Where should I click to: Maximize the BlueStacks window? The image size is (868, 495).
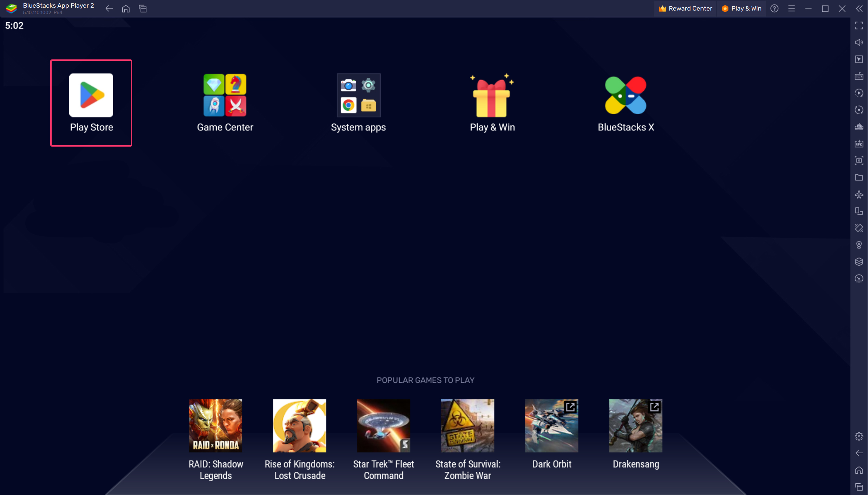pos(825,8)
